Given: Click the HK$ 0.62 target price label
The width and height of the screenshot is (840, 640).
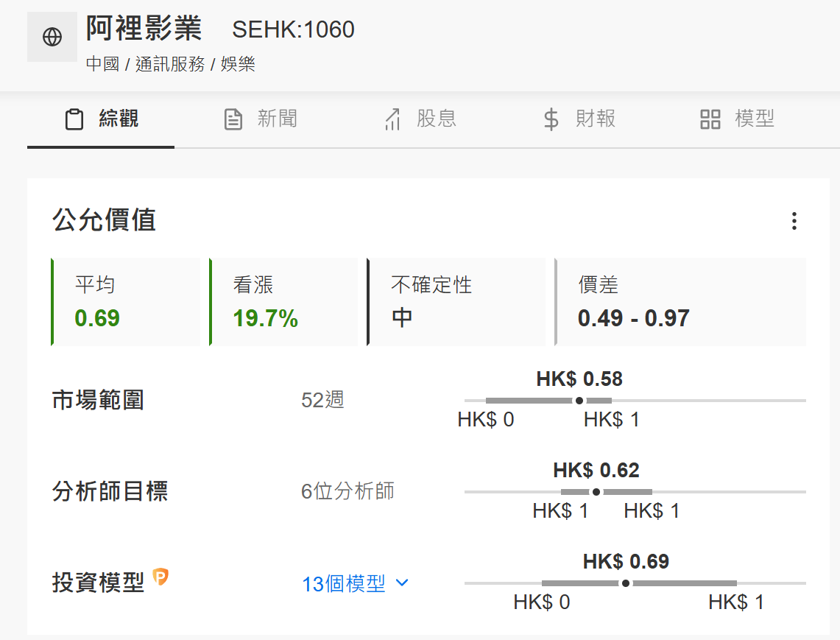Looking at the screenshot, I should [x=596, y=470].
